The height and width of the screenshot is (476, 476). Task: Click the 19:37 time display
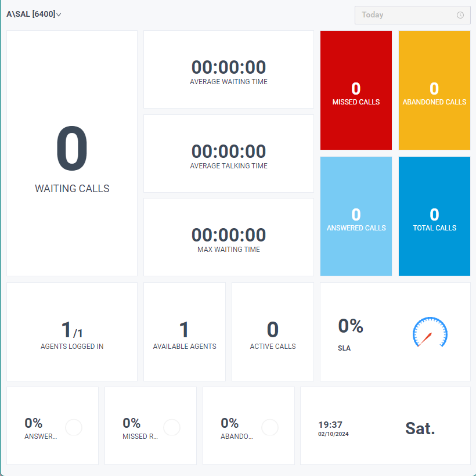click(x=330, y=425)
